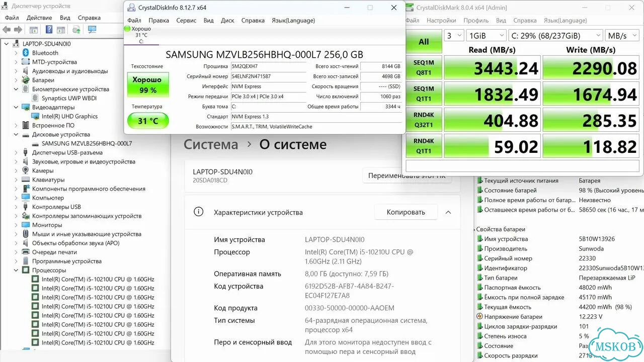Click the Производитель row showing Sunwoda
Image resolution: width=644 pixels, height=362 pixels.
pos(559,249)
